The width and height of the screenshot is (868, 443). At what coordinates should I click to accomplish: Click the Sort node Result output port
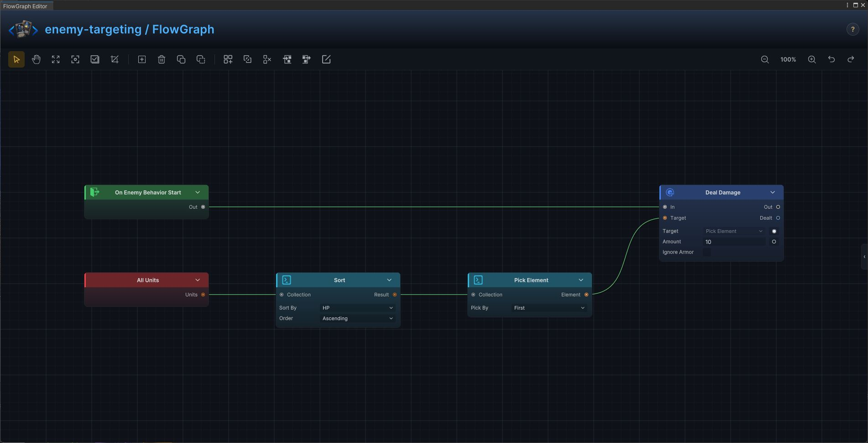pos(395,295)
